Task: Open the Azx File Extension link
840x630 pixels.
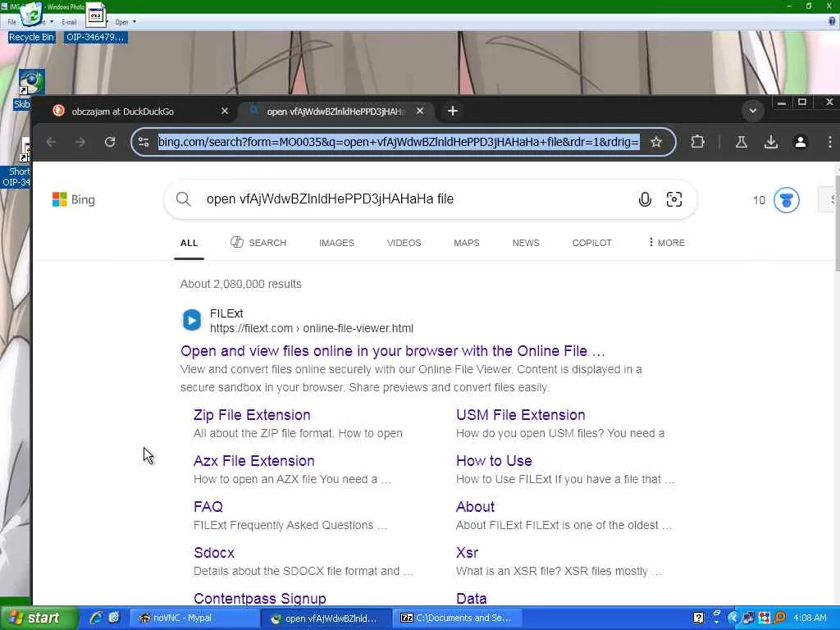Action: tap(254, 461)
